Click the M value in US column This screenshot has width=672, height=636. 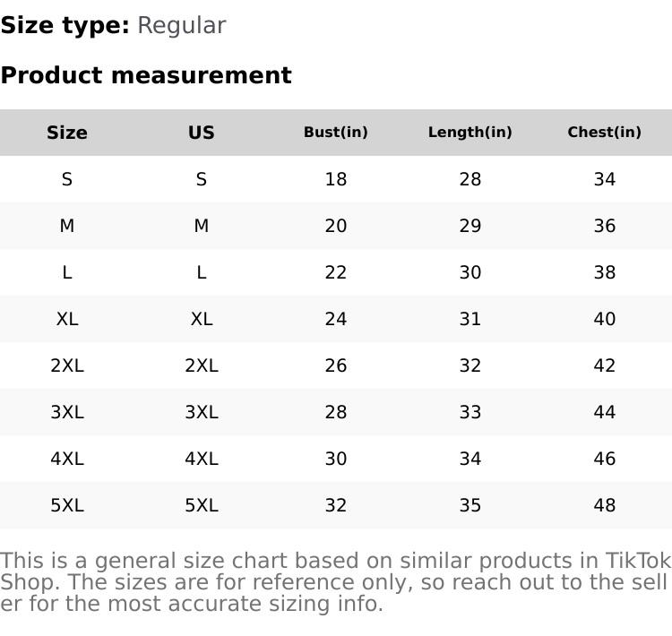click(x=202, y=226)
